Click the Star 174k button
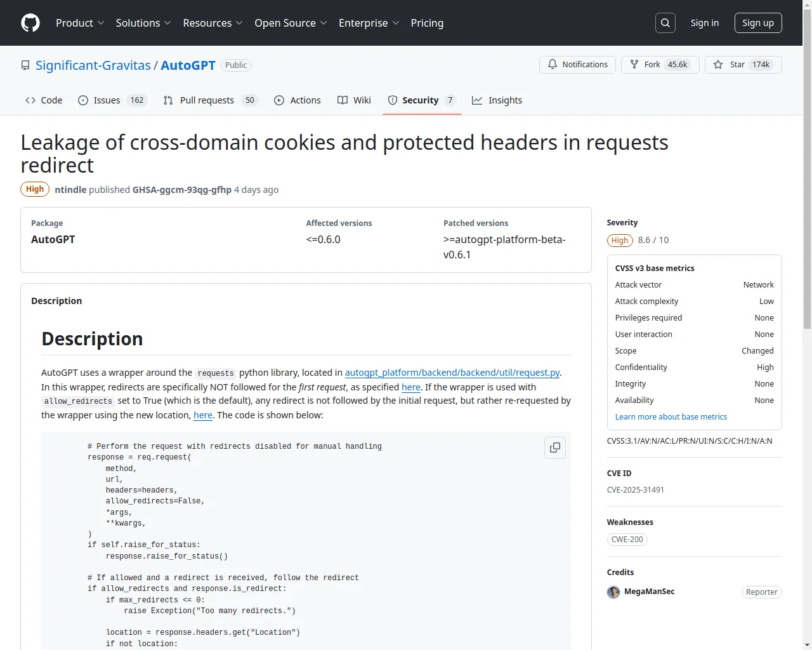The height and width of the screenshot is (650, 812). click(743, 65)
